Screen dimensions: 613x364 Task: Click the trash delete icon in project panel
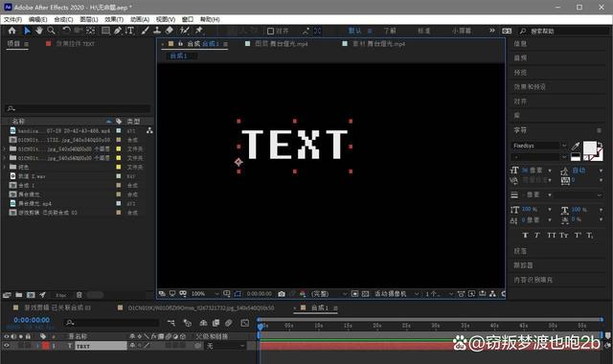point(79,295)
